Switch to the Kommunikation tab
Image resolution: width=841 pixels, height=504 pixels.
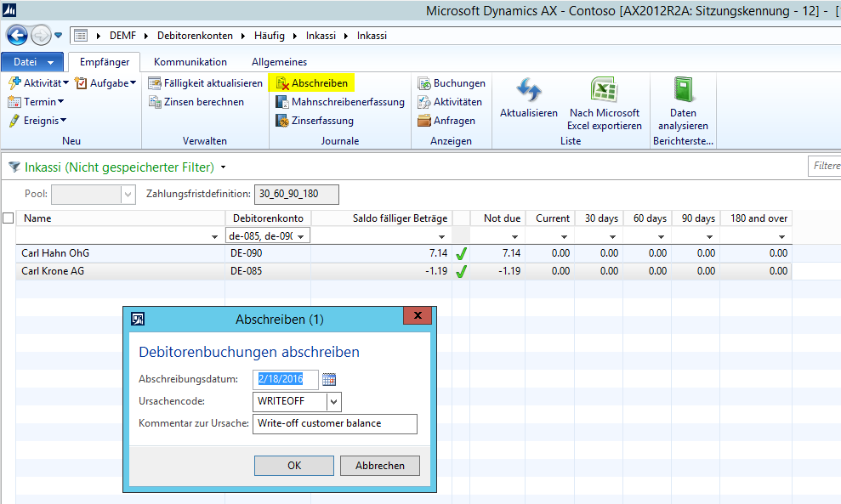click(190, 62)
